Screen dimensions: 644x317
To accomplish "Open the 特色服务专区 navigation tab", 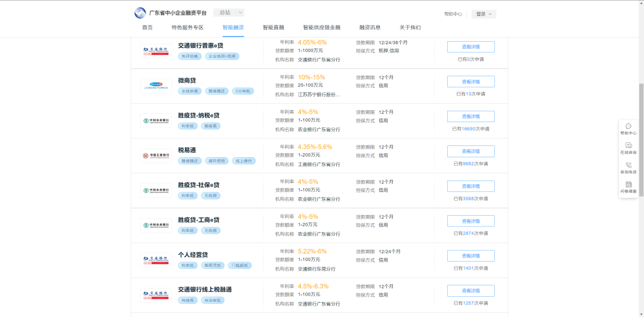I will [188, 27].
